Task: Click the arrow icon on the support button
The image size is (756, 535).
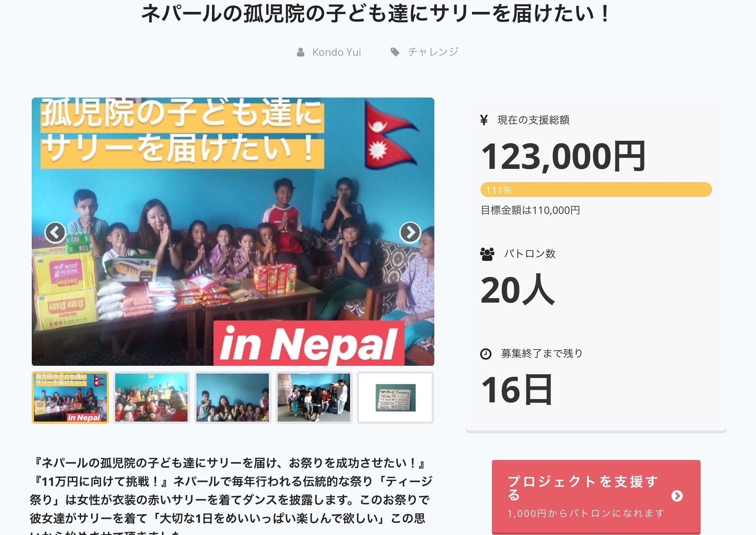Action: coord(677,496)
